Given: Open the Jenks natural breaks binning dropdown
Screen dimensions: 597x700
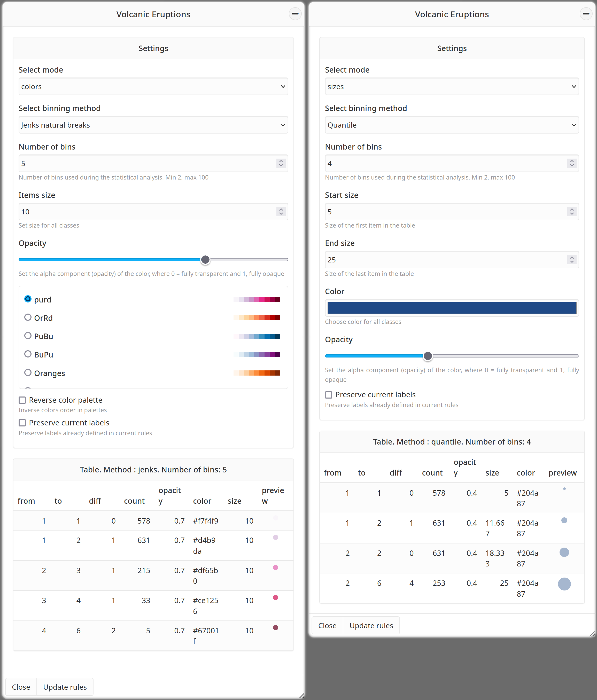Looking at the screenshot, I should click(153, 125).
